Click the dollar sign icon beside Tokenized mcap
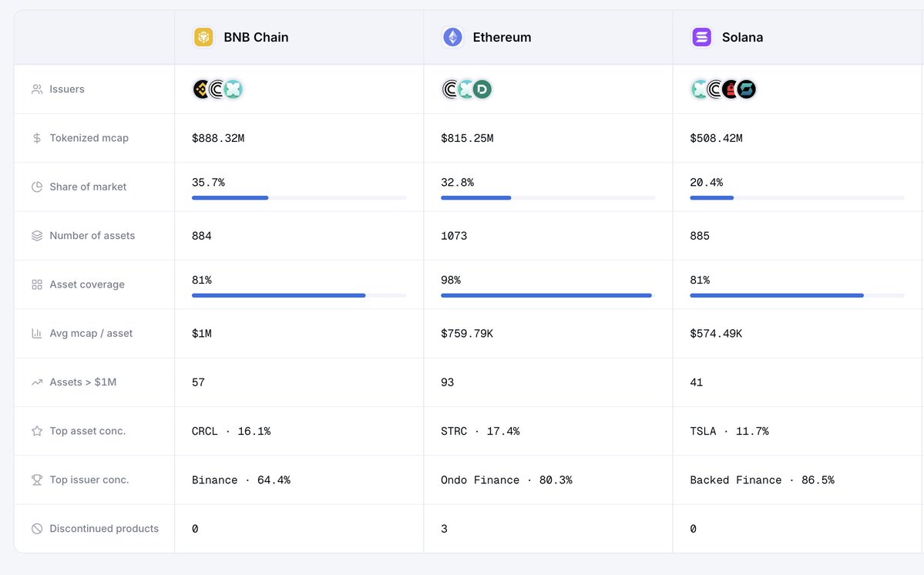 coord(36,138)
